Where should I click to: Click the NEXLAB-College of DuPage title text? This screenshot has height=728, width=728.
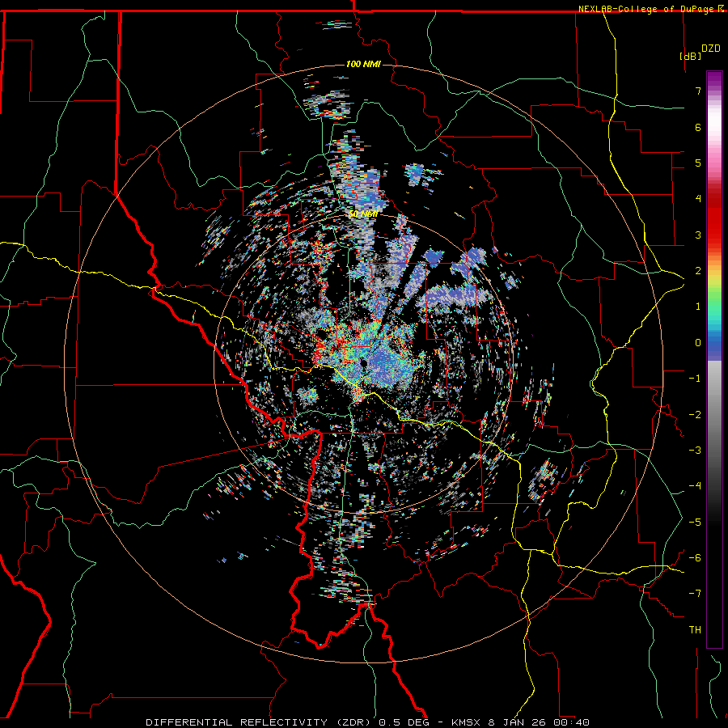(x=647, y=9)
